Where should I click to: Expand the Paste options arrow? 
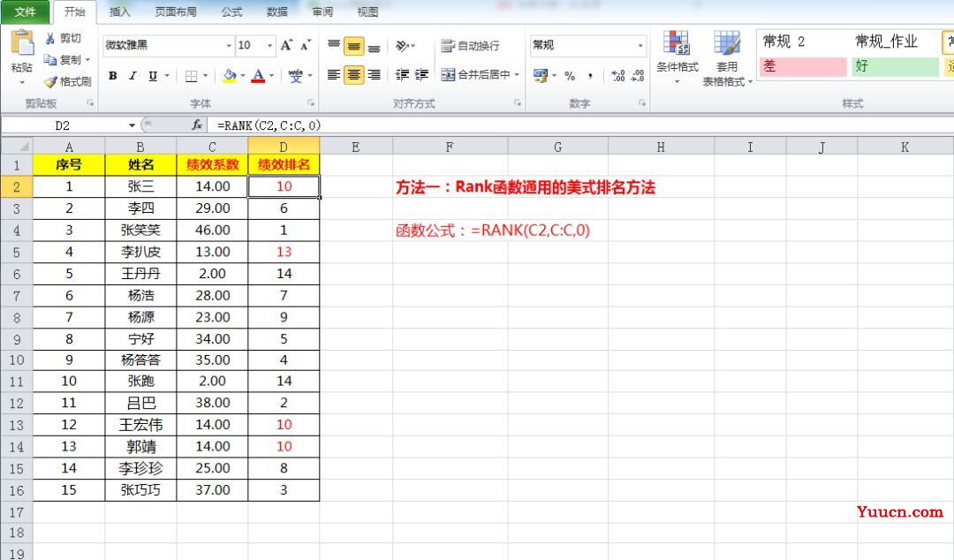point(22,82)
